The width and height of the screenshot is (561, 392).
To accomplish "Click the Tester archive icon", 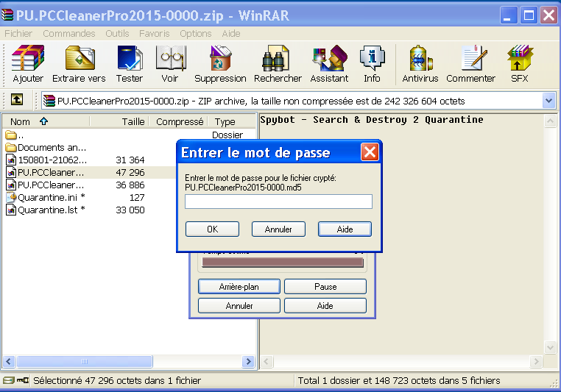I will [x=130, y=58].
